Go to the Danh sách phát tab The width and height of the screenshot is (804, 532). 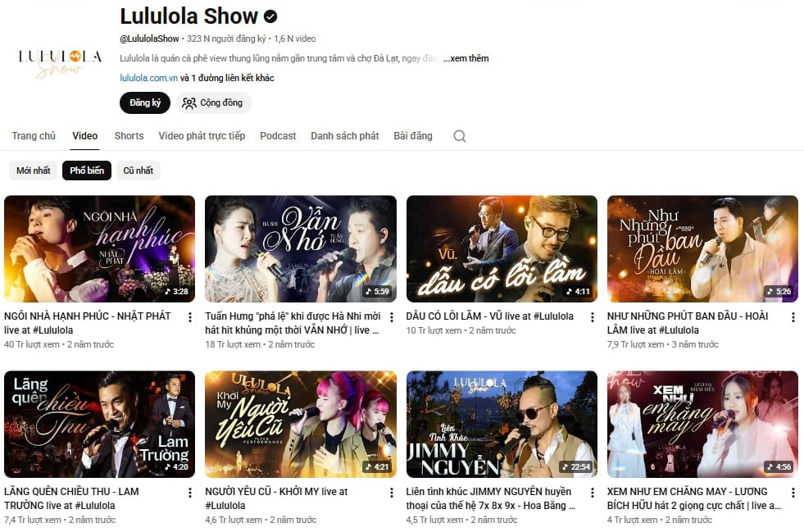pos(344,136)
